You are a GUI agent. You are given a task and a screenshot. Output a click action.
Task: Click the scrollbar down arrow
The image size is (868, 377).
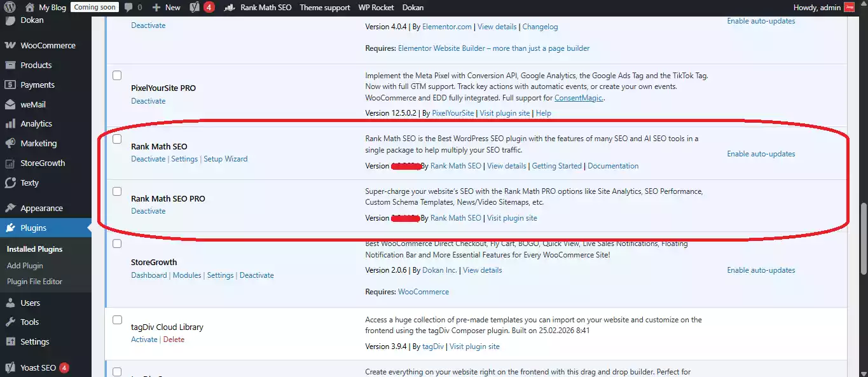tap(863, 373)
